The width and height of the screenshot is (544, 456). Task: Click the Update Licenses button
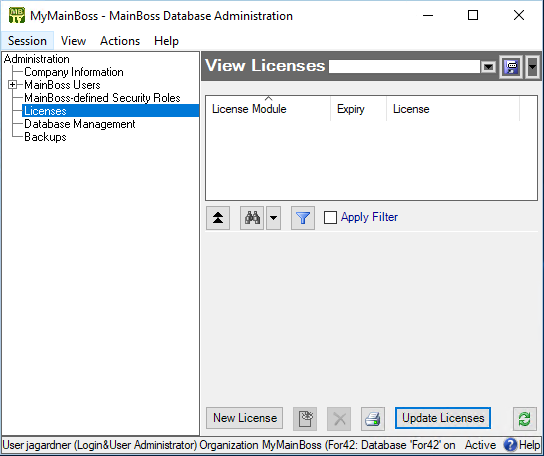coord(443,418)
